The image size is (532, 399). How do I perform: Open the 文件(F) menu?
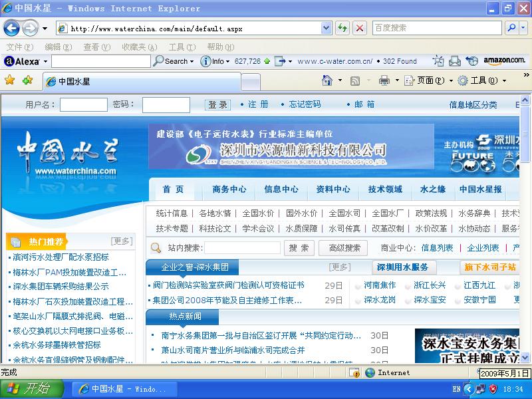pos(20,47)
